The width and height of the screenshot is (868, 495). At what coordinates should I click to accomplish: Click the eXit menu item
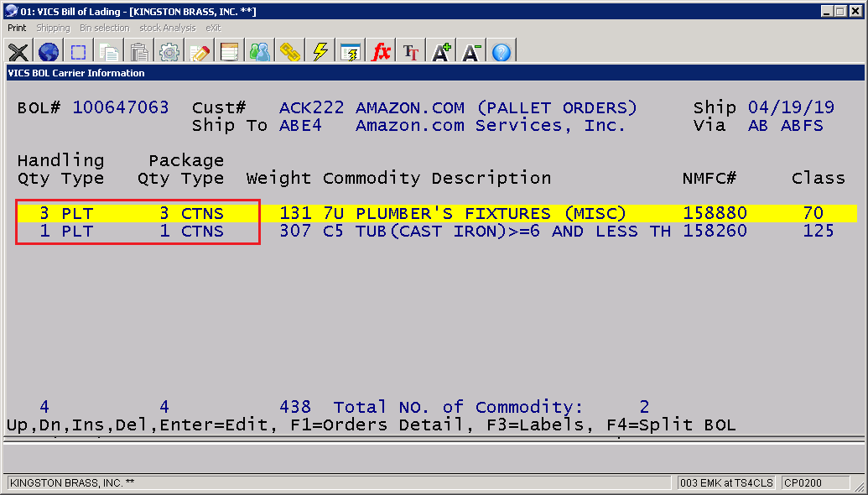point(213,28)
